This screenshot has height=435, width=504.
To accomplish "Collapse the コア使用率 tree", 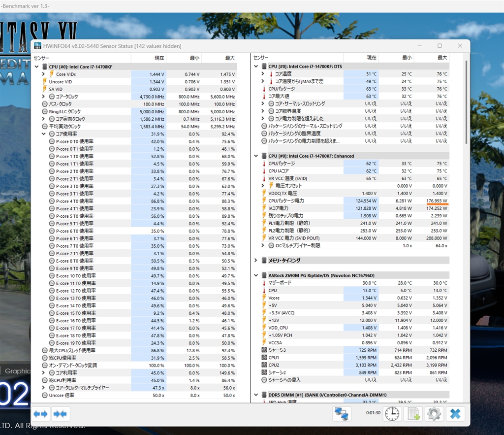I will [43, 134].
